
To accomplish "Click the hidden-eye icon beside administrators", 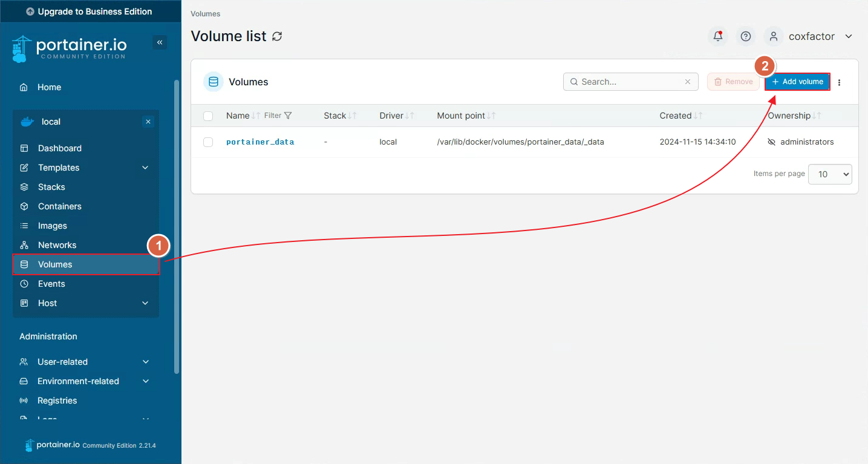I will click(771, 142).
